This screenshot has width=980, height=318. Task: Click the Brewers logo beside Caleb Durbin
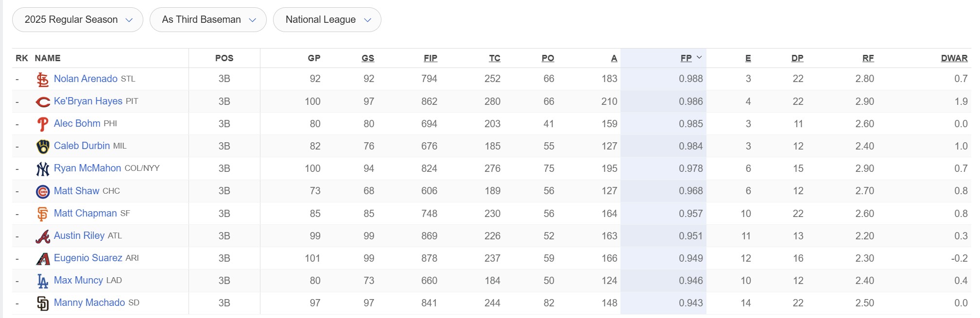click(43, 146)
